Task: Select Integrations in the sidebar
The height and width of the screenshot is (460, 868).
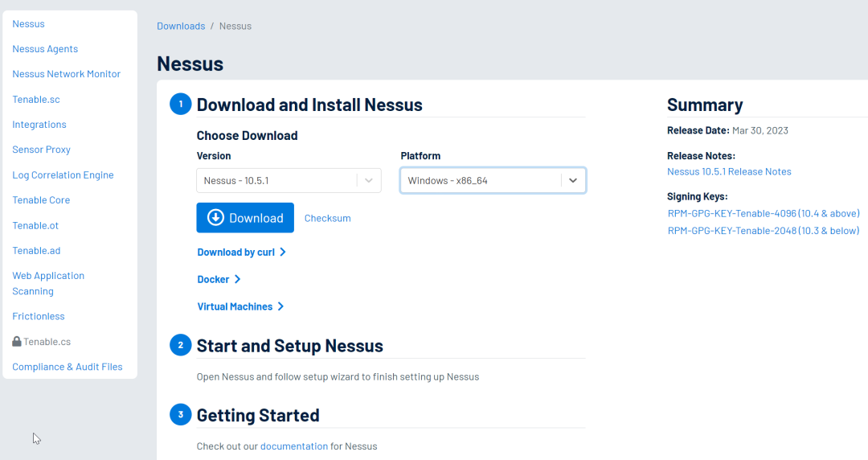Action: click(x=39, y=124)
